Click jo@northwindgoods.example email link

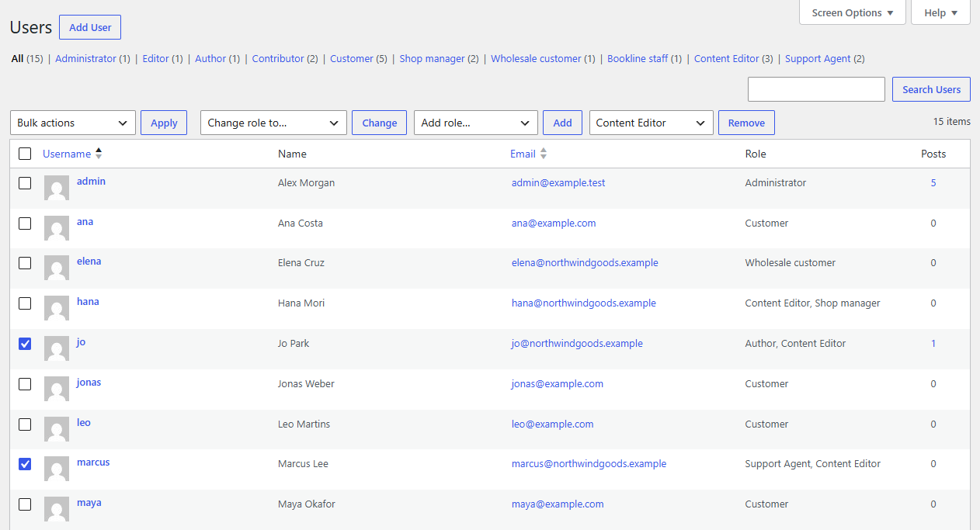pos(577,344)
